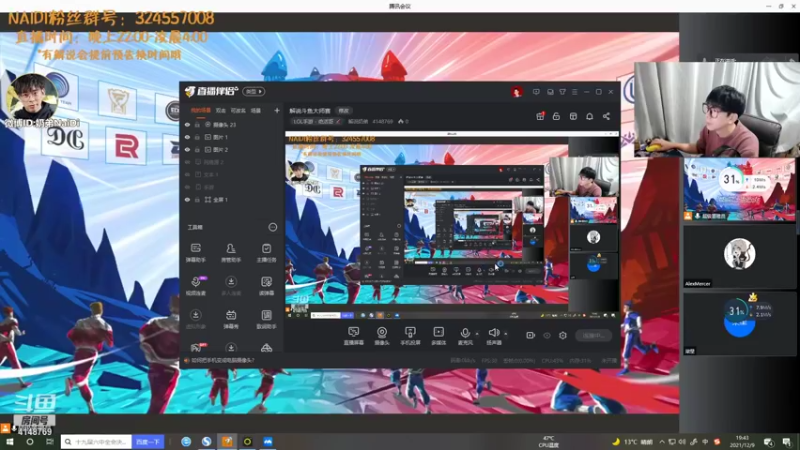This screenshot has width=800, height=450.
Task: Open the mode pill next to 直播伴侣 logo
Action: pyautogui.click(x=254, y=91)
